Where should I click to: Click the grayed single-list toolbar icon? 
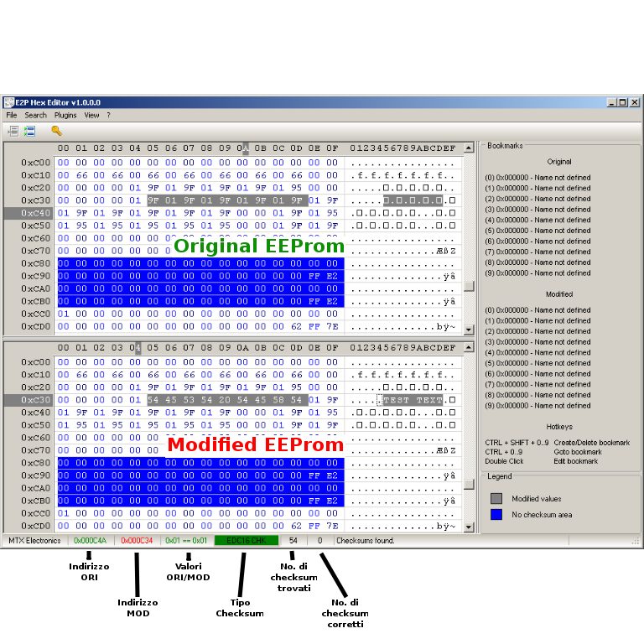pyautogui.click(x=13, y=131)
